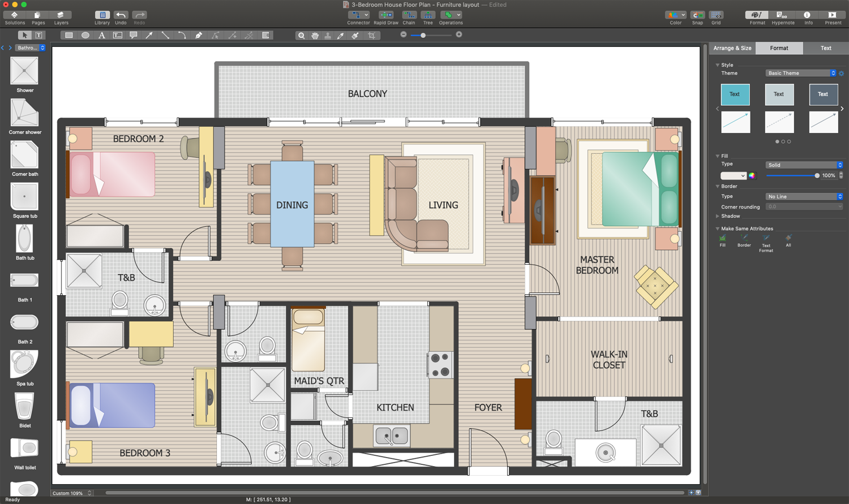Toggle Snap mode in the toolbar
849x504 pixels.
click(697, 15)
